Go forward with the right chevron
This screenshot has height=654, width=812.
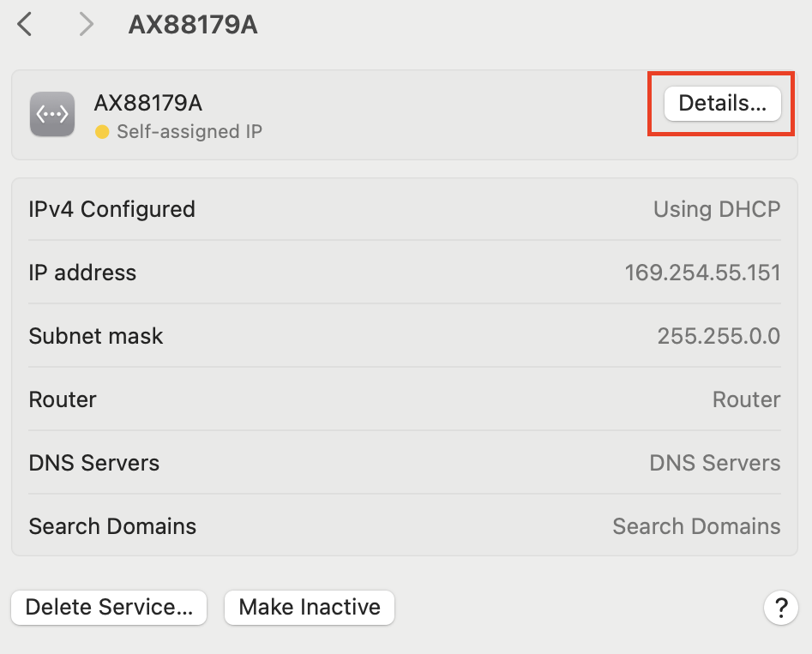(x=87, y=24)
